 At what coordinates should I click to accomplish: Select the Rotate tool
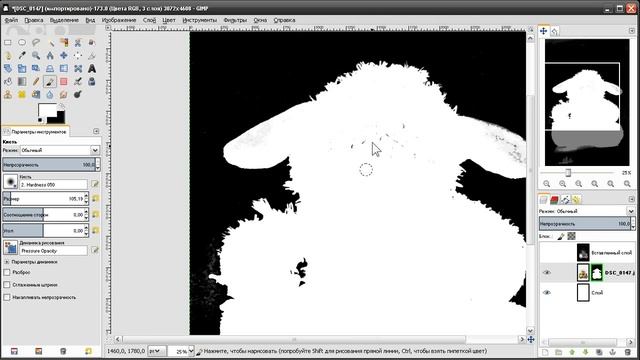coord(8,69)
